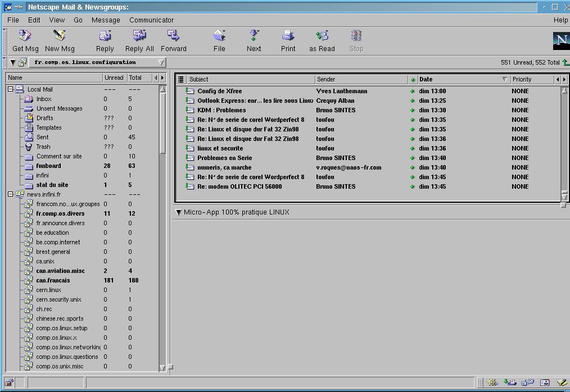Viewport: 570px width, 392px height.
Task: Click the Netscape N logo
Action: (x=561, y=40)
